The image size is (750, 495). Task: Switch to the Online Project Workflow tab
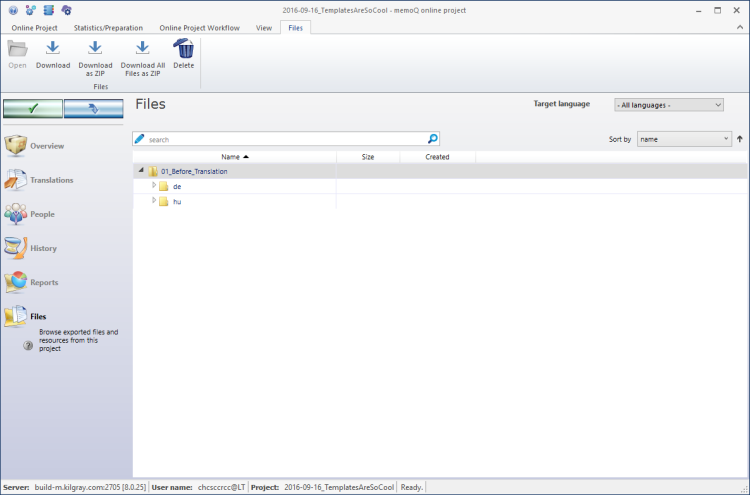[199, 28]
